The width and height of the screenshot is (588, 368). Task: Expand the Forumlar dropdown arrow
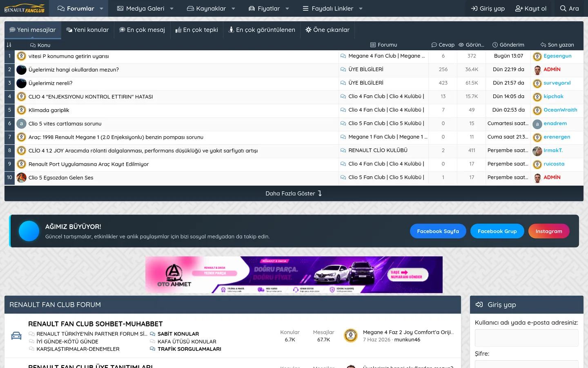(x=102, y=9)
